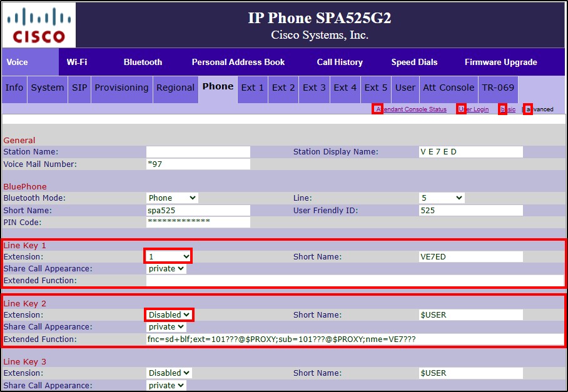The image size is (568, 392).
Task: Edit Line Key 1 Short Name field
Action: [x=471, y=256]
